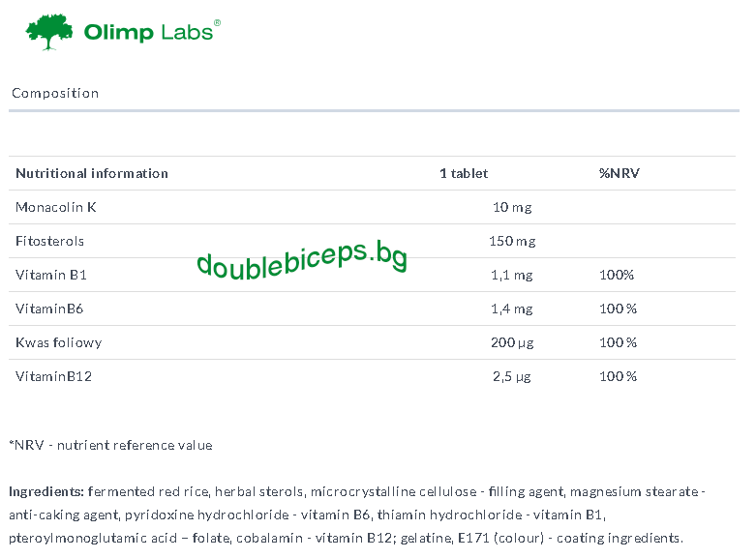Click the %NRV column header
This screenshot has width=756, height=559.
pyautogui.click(x=620, y=173)
